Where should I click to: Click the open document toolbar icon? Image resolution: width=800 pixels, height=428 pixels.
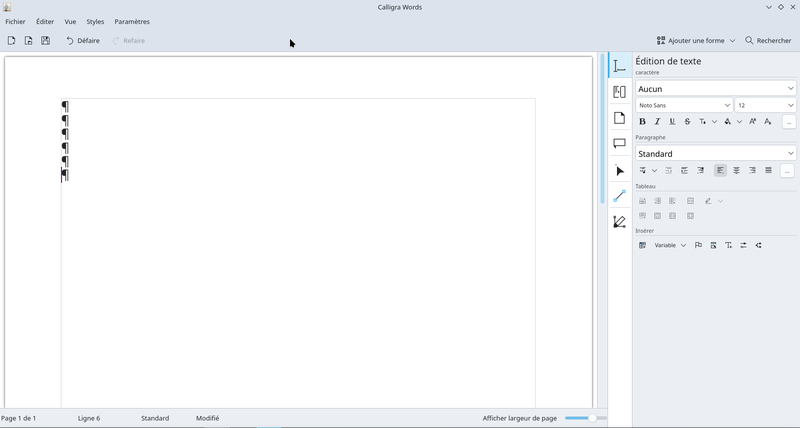(x=29, y=40)
